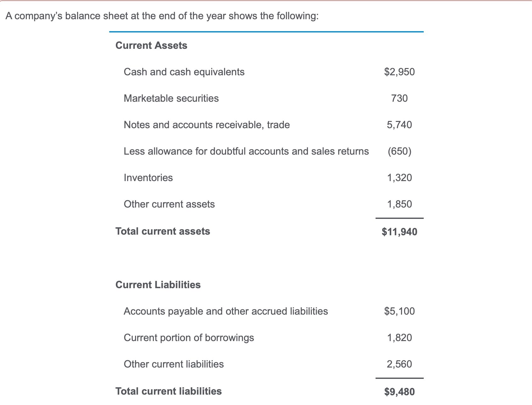Click the 5,740 receivables value

coord(399,125)
